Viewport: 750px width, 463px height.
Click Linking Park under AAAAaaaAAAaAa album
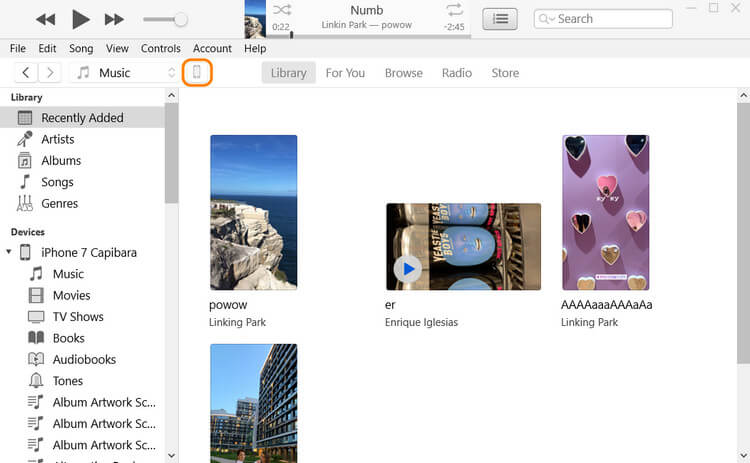(589, 322)
